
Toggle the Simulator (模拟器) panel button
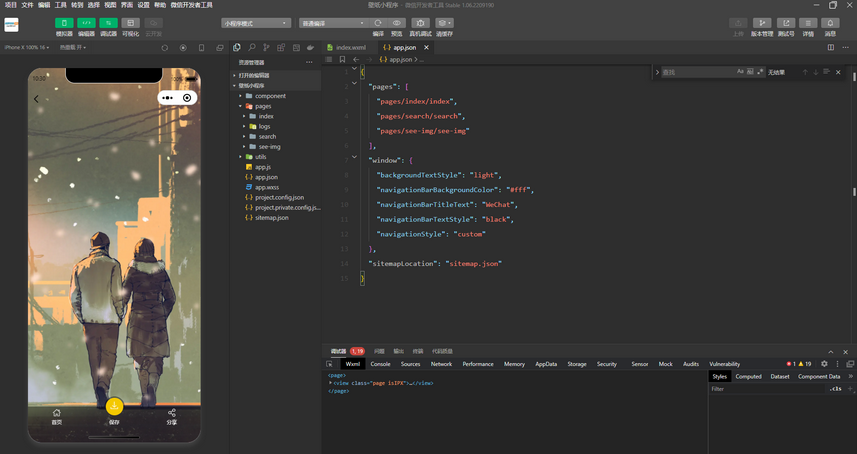[64, 23]
